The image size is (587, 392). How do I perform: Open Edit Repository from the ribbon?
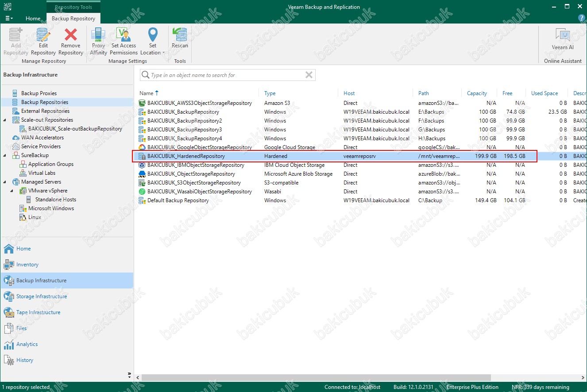tap(43, 41)
